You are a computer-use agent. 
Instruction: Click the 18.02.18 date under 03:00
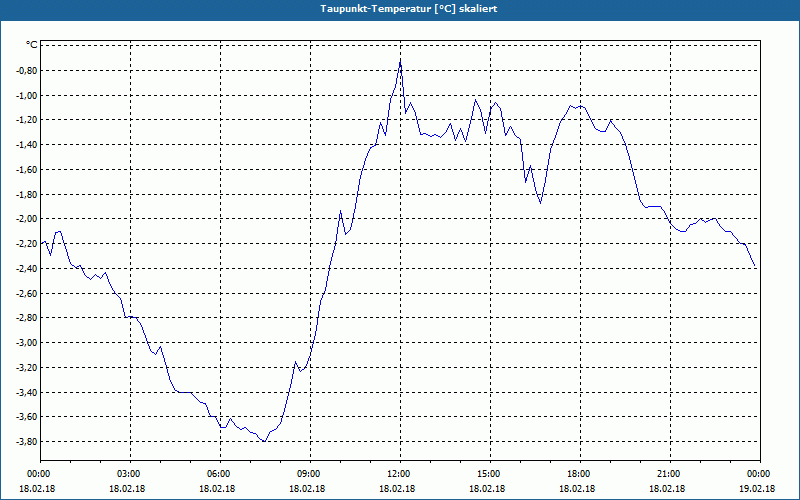coord(127,489)
